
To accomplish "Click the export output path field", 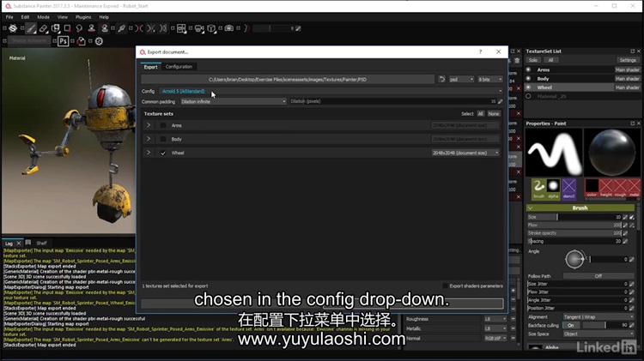I will tap(288, 80).
